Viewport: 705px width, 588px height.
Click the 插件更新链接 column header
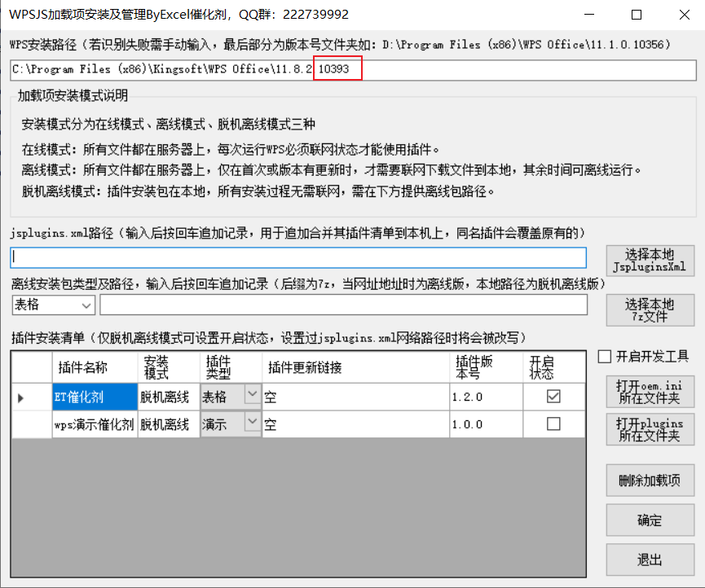point(355,367)
